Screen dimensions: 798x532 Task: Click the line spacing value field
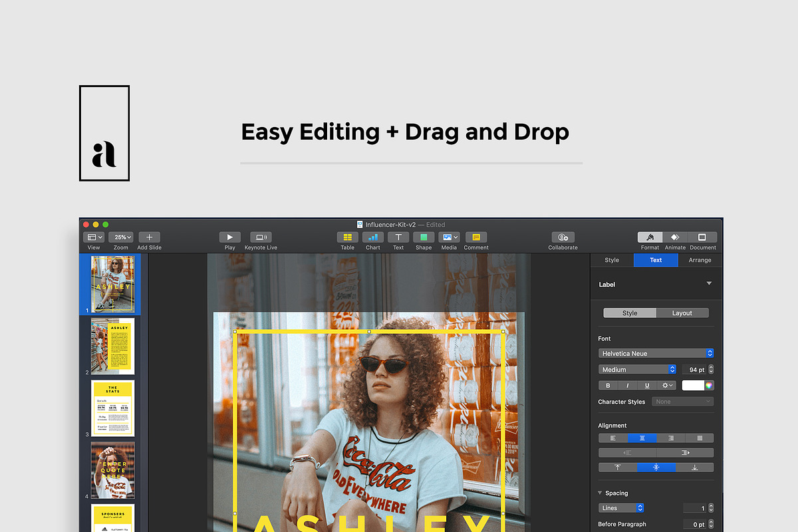tap(695, 508)
